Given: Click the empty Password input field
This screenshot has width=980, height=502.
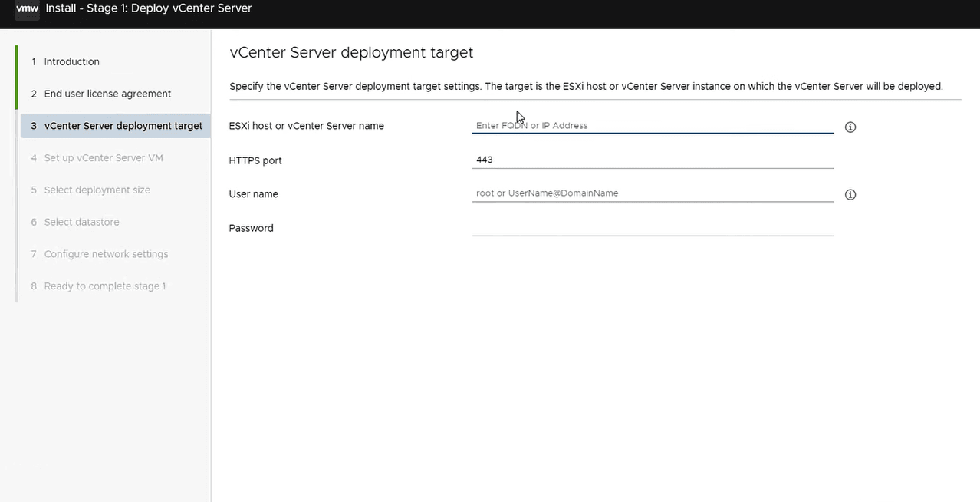Looking at the screenshot, I should point(652,227).
